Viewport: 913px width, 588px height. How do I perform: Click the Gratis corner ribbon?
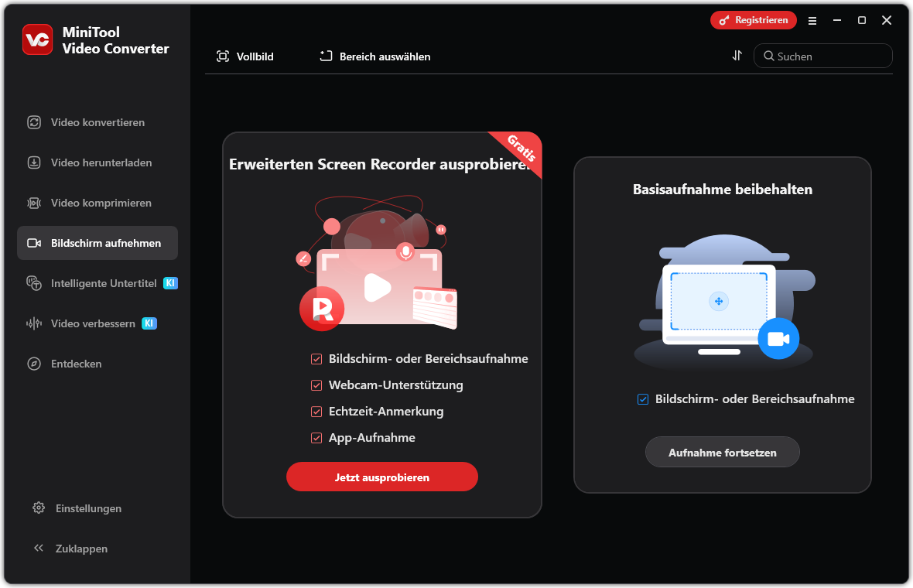tap(521, 148)
